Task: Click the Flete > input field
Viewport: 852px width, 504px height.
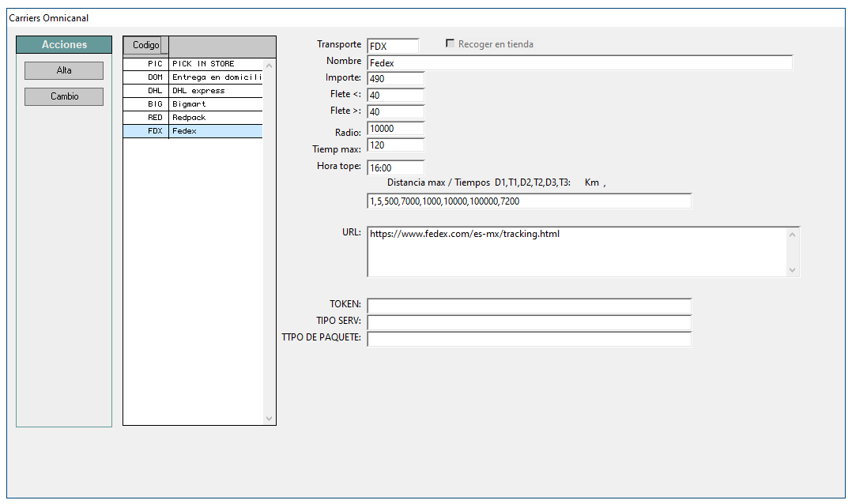Action: [x=395, y=112]
